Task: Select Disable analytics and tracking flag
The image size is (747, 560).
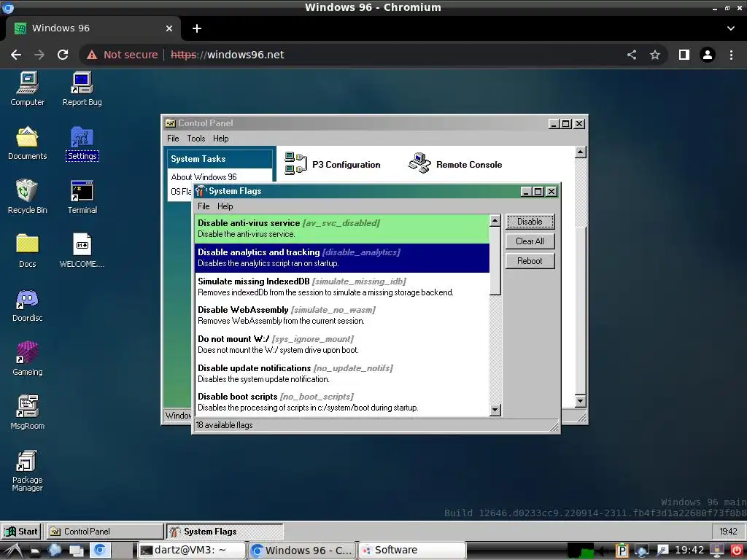Action: click(342, 257)
